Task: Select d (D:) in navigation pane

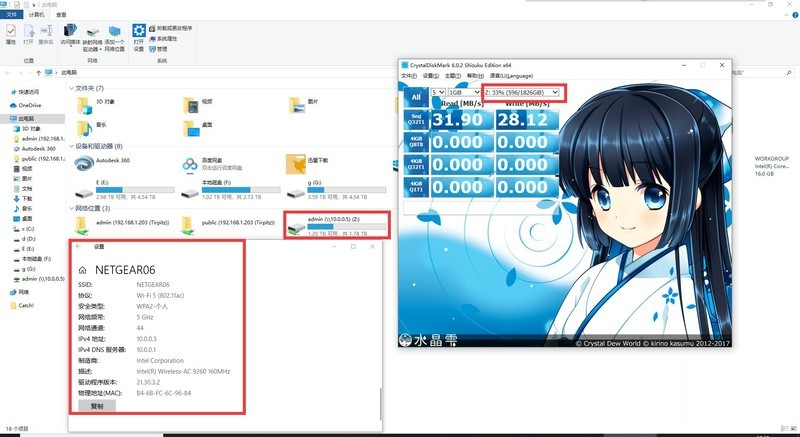Action: click(x=28, y=239)
